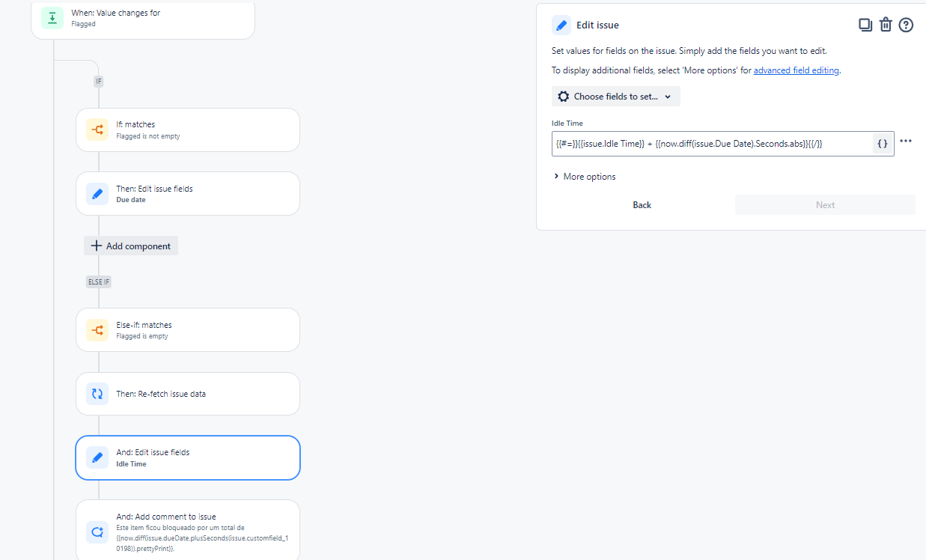
Task: Click inside the Idle Time input field
Action: click(x=712, y=144)
